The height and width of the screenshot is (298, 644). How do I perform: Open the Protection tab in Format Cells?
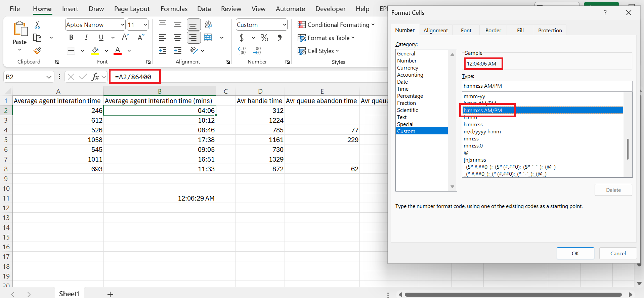(550, 30)
